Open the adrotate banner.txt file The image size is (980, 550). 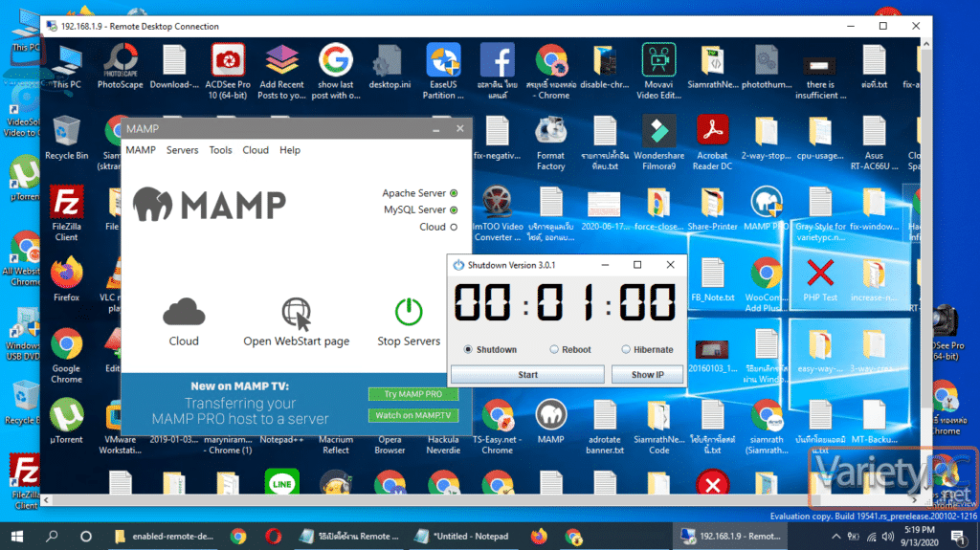click(x=605, y=427)
